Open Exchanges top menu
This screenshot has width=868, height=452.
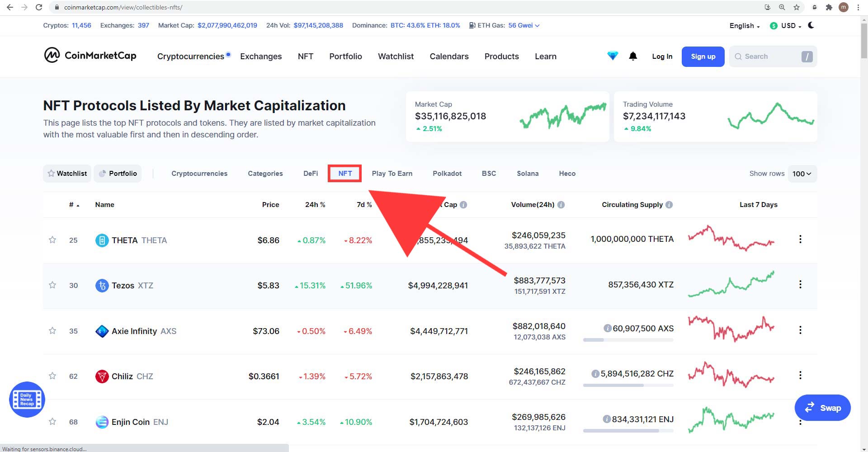tap(261, 56)
